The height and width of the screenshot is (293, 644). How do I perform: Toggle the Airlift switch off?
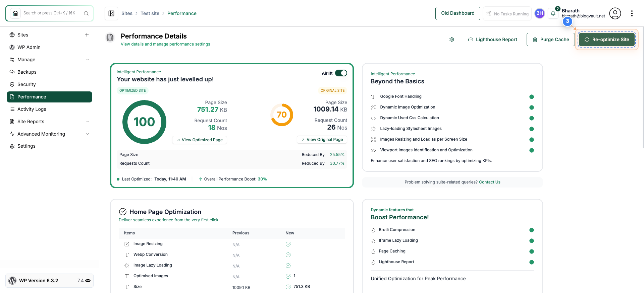click(x=341, y=73)
